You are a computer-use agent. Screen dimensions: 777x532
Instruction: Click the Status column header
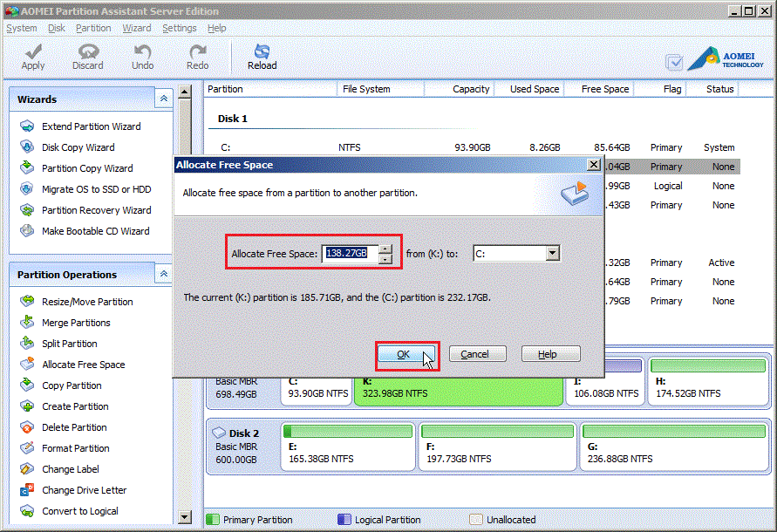coord(712,89)
